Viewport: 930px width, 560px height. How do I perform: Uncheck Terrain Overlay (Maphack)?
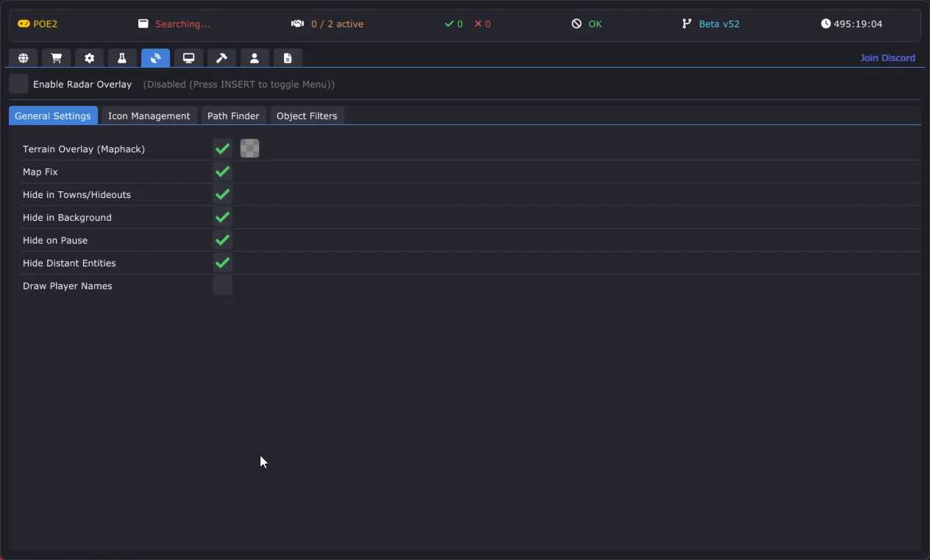click(x=222, y=149)
